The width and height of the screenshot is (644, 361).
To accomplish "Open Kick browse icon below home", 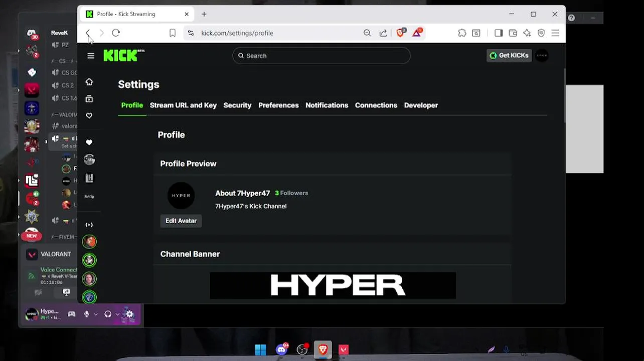I will pos(89,99).
